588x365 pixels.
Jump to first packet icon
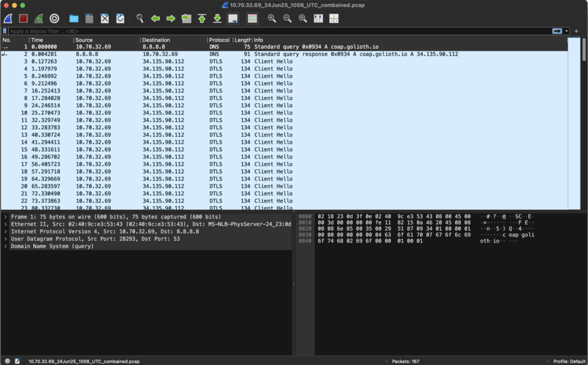[202, 18]
